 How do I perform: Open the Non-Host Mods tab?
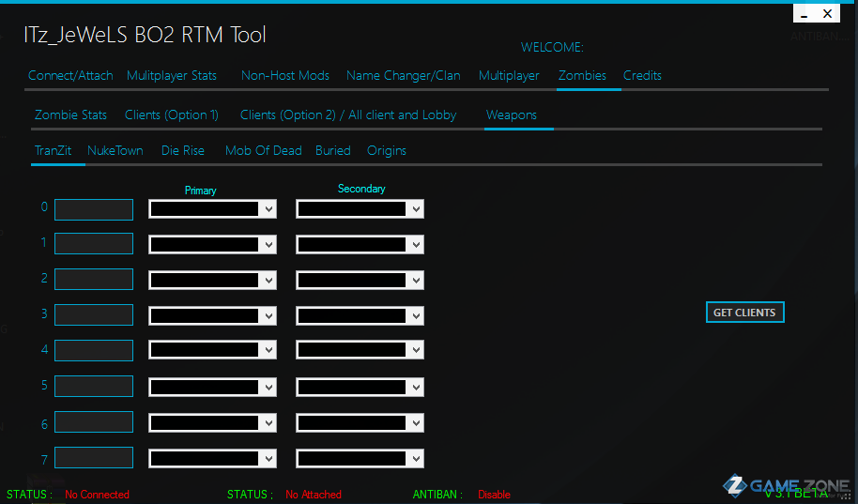[285, 75]
